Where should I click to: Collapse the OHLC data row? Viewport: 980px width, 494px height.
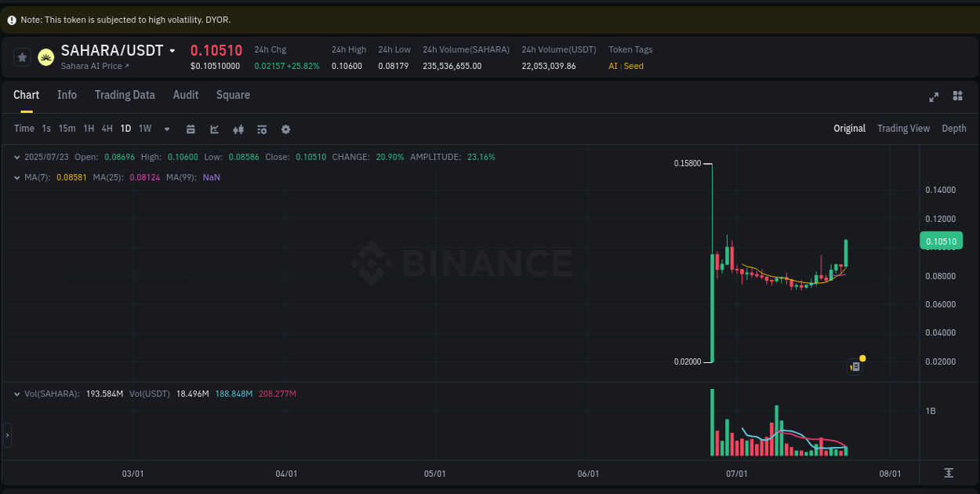pyautogui.click(x=17, y=157)
